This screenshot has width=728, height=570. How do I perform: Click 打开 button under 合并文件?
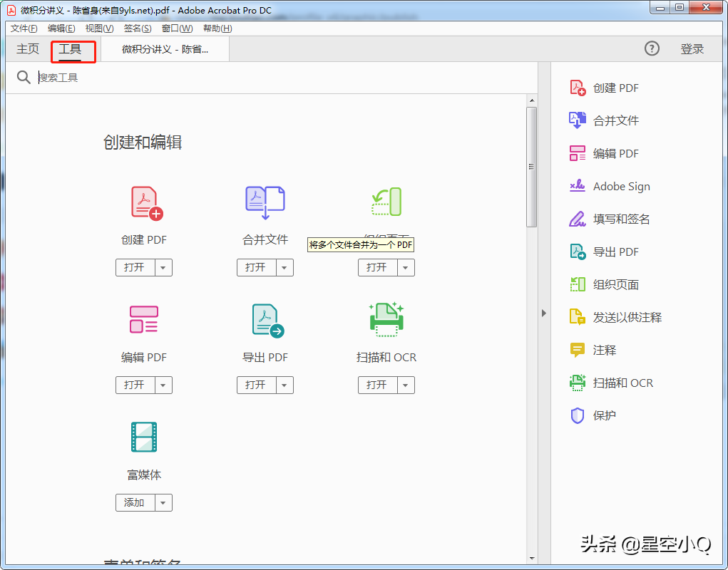point(256,268)
